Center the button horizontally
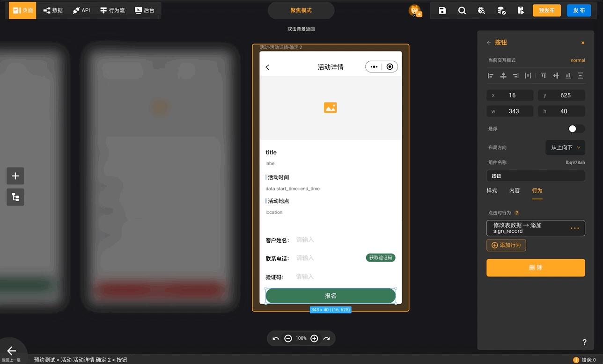The width and height of the screenshot is (603, 364). tap(503, 75)
